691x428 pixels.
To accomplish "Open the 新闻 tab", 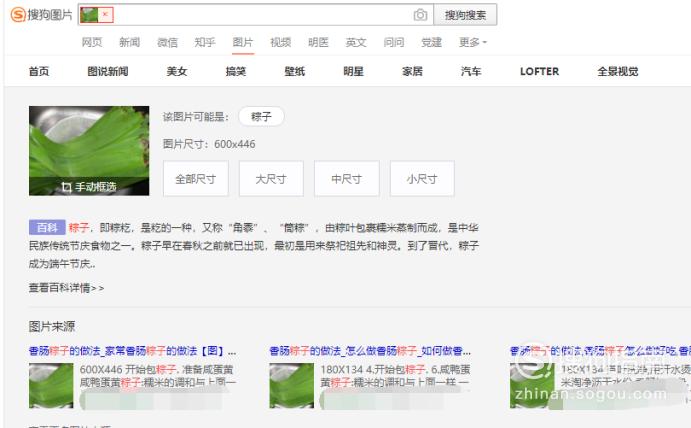I will pos(130,42).
